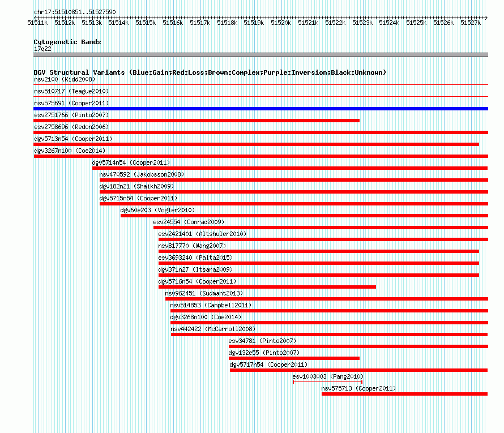Viewport: 504px width, 433px height.
Task: Open esv2758696 (Redon2006) variant label
Action: (x=71, y=127)
